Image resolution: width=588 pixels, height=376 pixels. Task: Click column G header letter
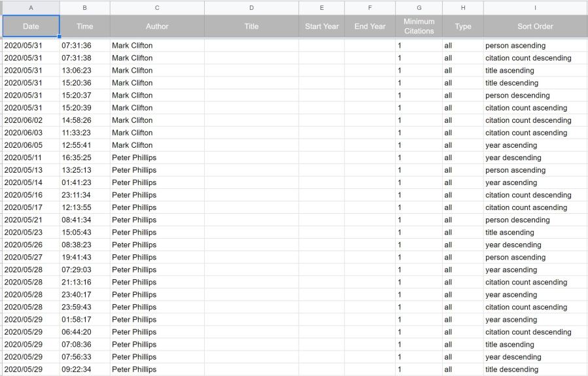(419, 7)
